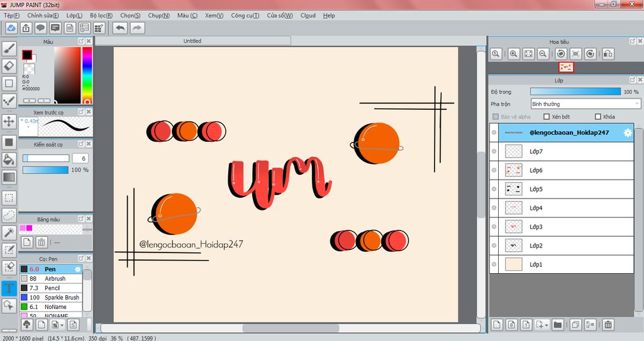Add a new layer folder
Image resolution: width=644 pixels, height=341 pixels.
tap(557, 325)
